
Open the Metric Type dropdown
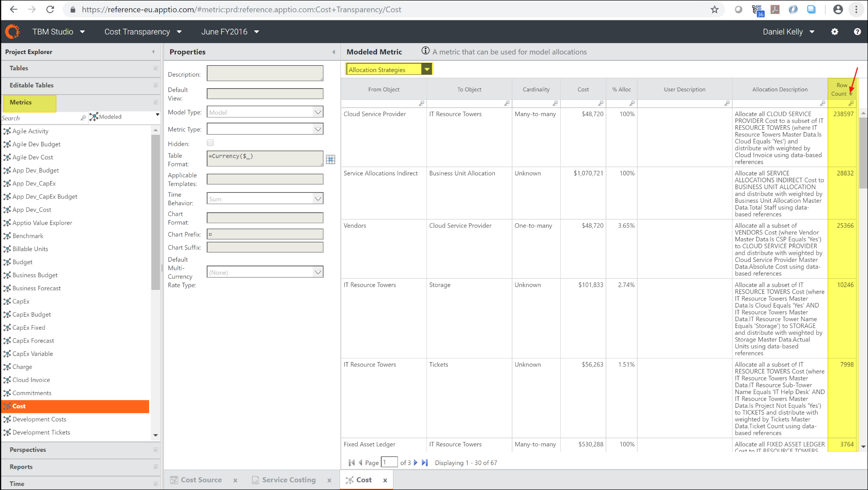pos(265,129)
